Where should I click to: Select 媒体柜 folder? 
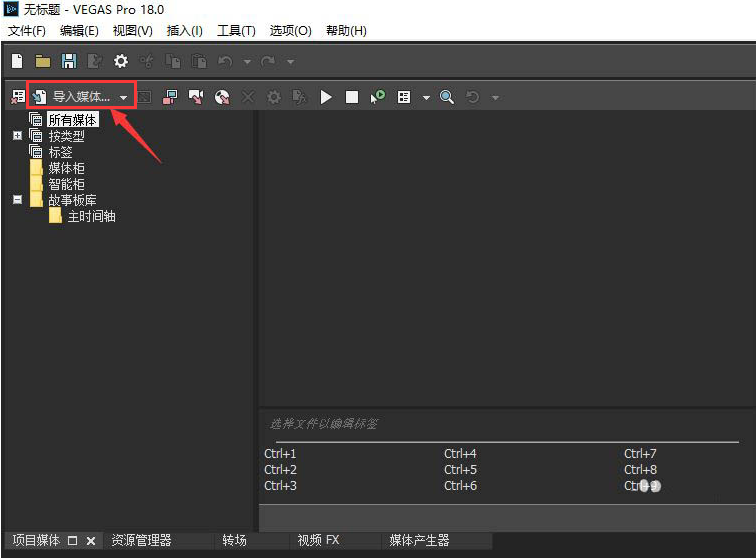67,168
